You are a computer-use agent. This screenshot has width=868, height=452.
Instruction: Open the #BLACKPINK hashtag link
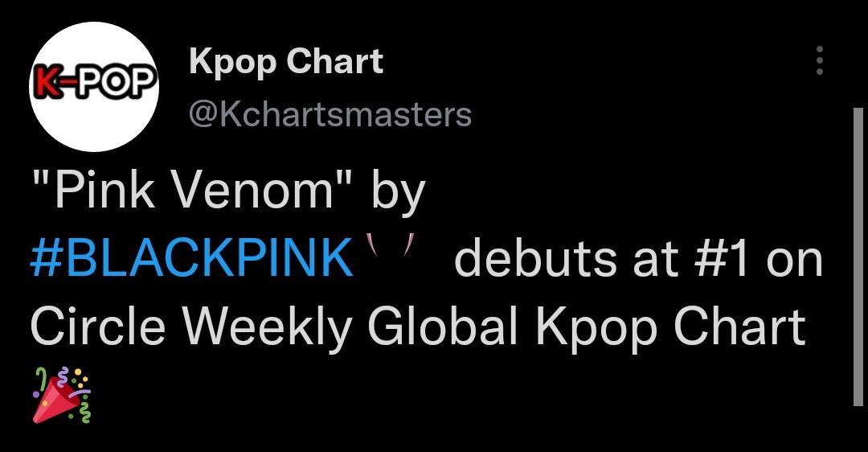coord(191,257)
